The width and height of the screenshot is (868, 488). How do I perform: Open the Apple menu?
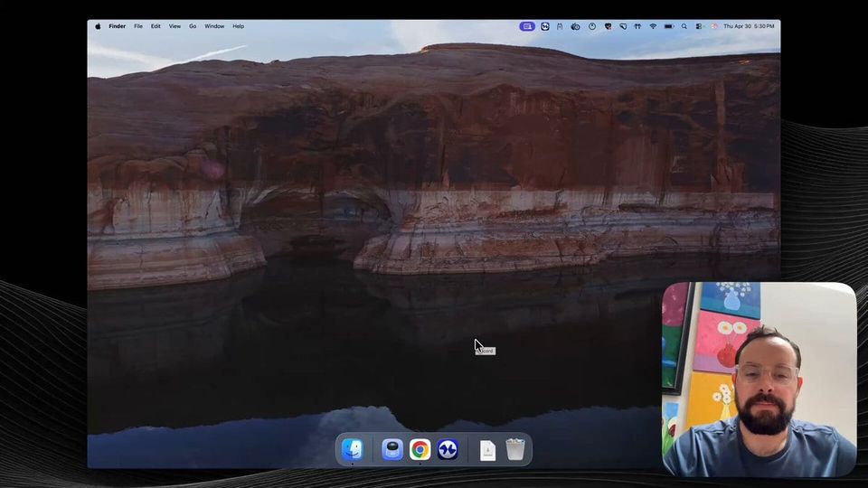pos(98,26)
